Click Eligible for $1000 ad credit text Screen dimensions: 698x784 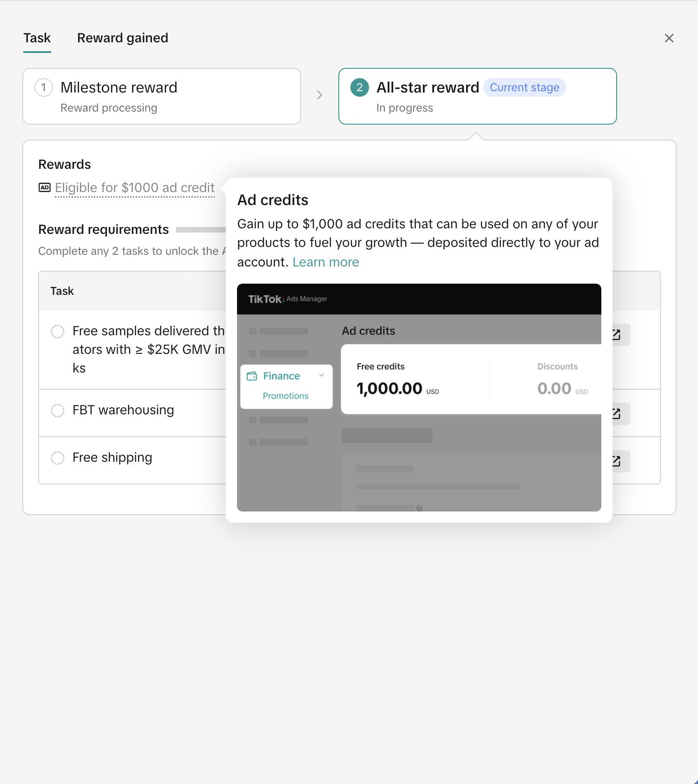pyautogui.click(x=135, y=188)
